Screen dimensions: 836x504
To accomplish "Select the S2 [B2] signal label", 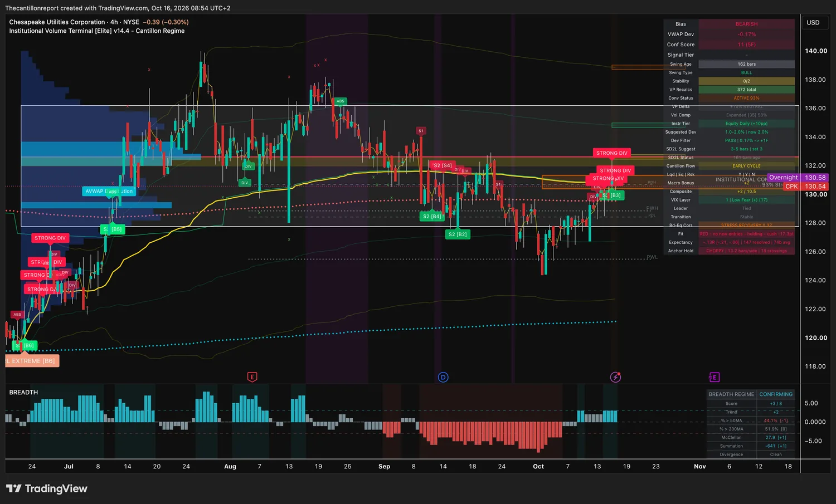I will (458, 234).
